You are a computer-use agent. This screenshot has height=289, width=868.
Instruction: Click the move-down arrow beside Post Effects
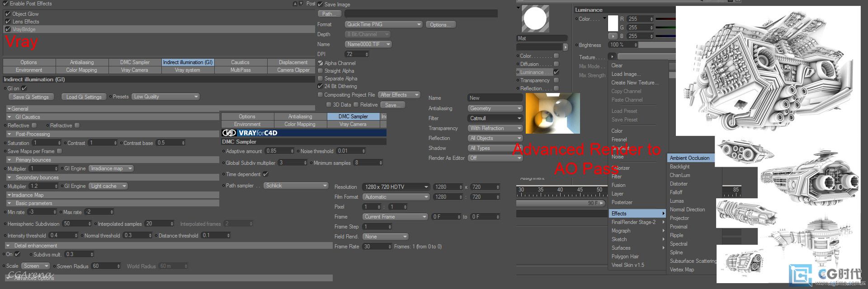pyautogui.click(x=301, y=4)
